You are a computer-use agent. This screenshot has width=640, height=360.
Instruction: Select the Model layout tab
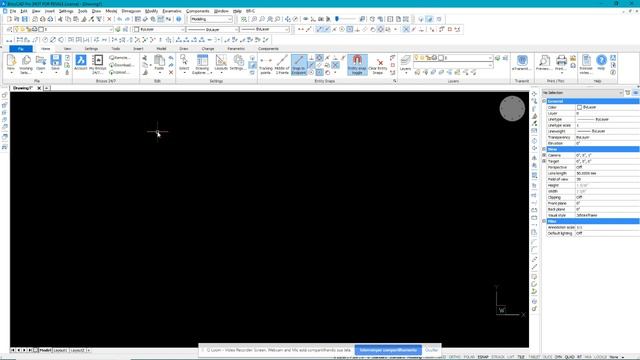coord(45,350)
